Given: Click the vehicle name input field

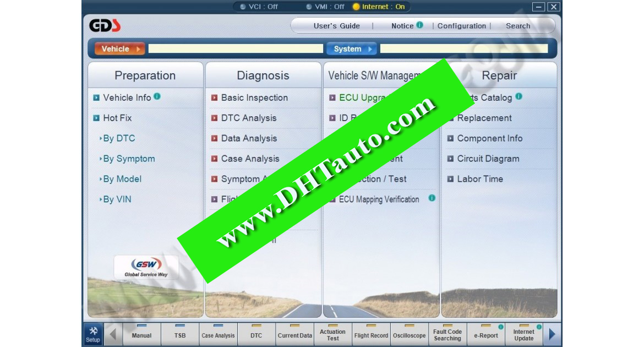Looking at the screenshot, I should [236, 48].
